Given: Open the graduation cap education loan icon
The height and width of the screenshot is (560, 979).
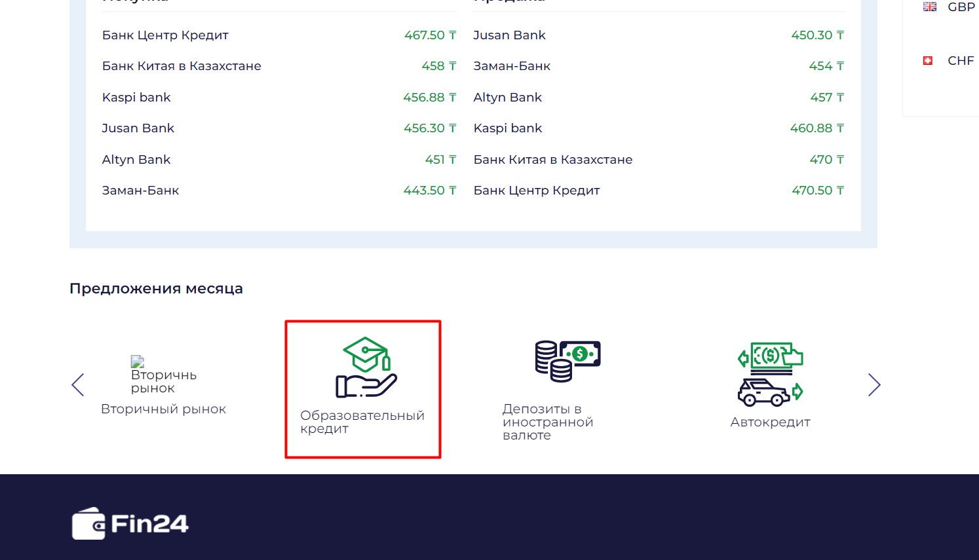Looking at the screenshot, I should tap(366, 367).
